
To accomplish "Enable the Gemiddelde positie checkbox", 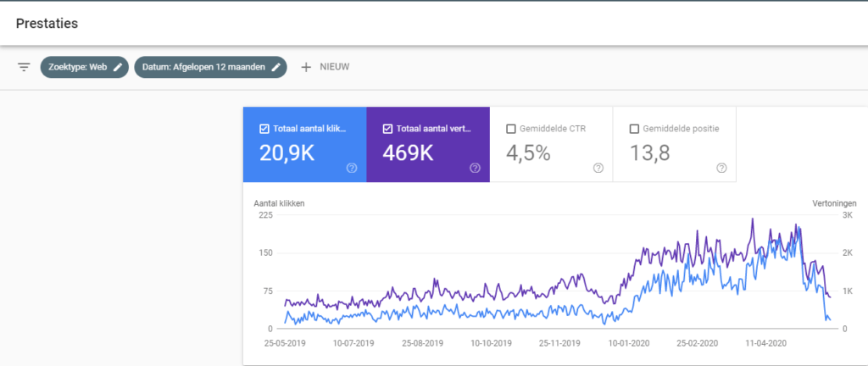I will pyautogui.click(x=634, y=129).
